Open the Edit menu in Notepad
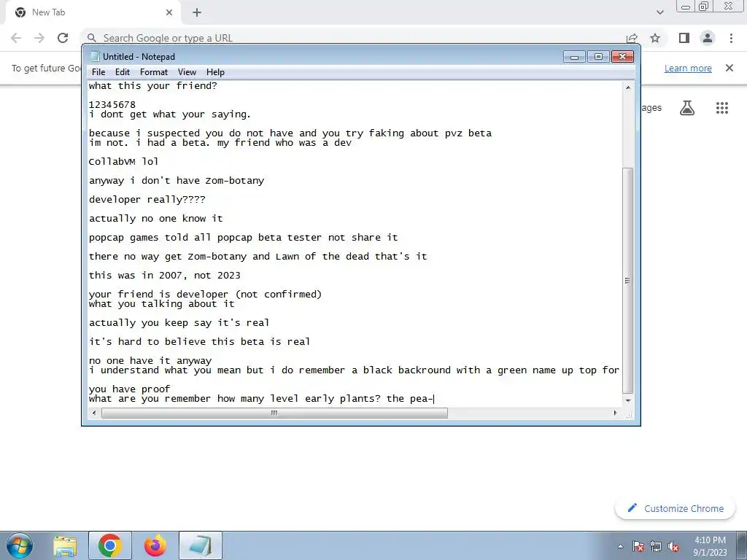747x560 pixels. pos(123,72)
